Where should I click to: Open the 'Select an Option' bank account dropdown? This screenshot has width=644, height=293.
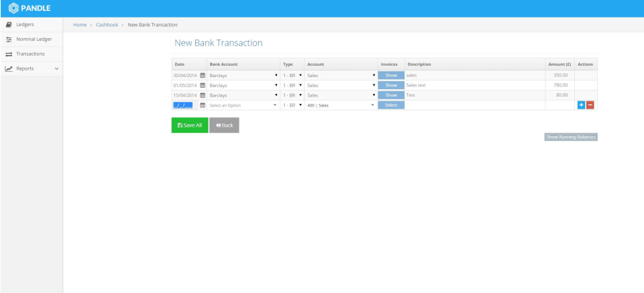point(243,105)
